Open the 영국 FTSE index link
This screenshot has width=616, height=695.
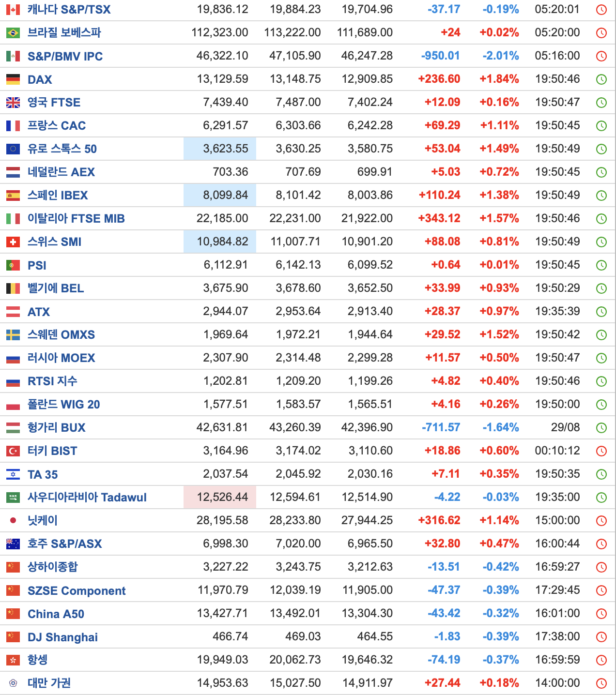(x=54, y=102)
